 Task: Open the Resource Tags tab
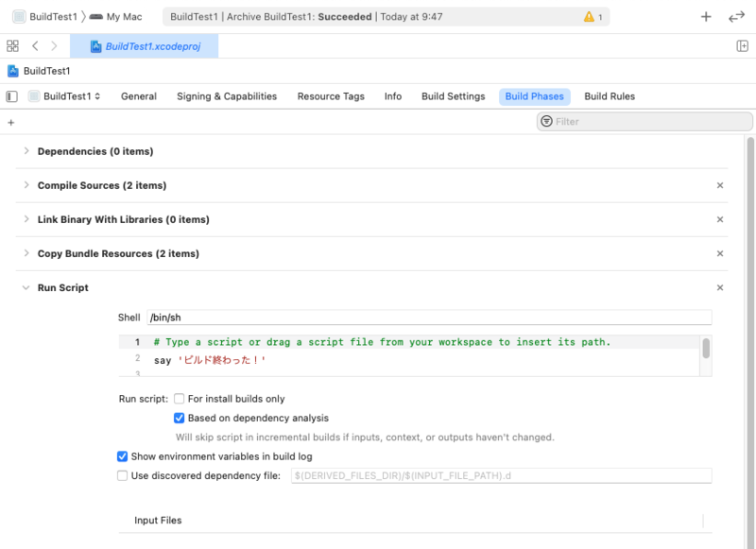(x=331, y=96)
